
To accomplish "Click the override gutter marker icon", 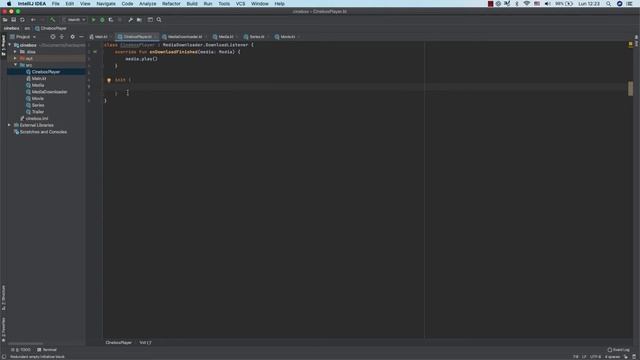I will (x=95, y=52).
